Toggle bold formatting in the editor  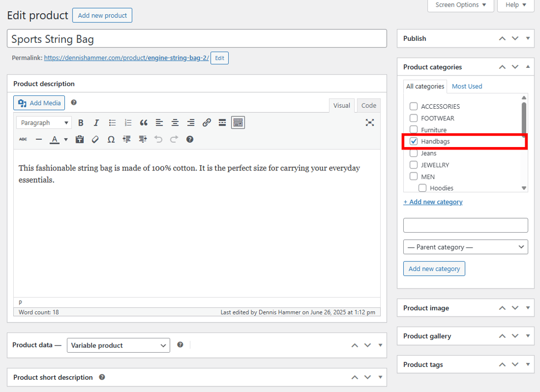81,122
